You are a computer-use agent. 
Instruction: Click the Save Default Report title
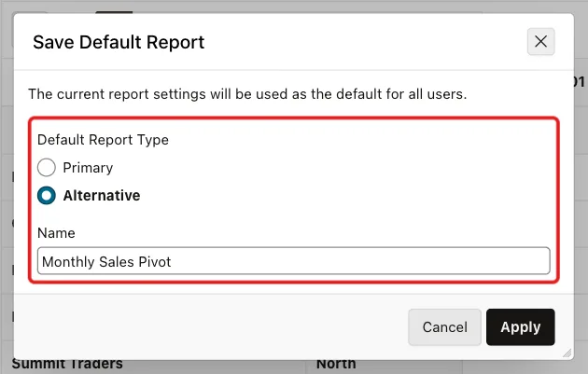pos(119,42)
